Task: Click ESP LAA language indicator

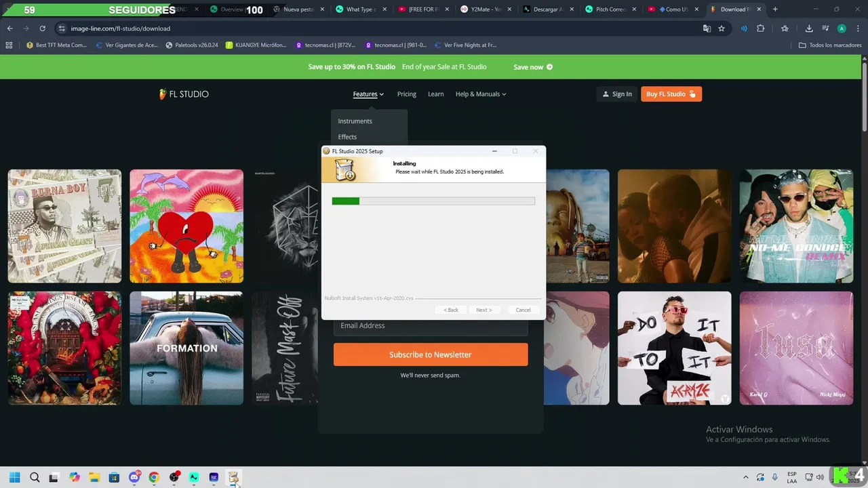Action: (792, 477)
